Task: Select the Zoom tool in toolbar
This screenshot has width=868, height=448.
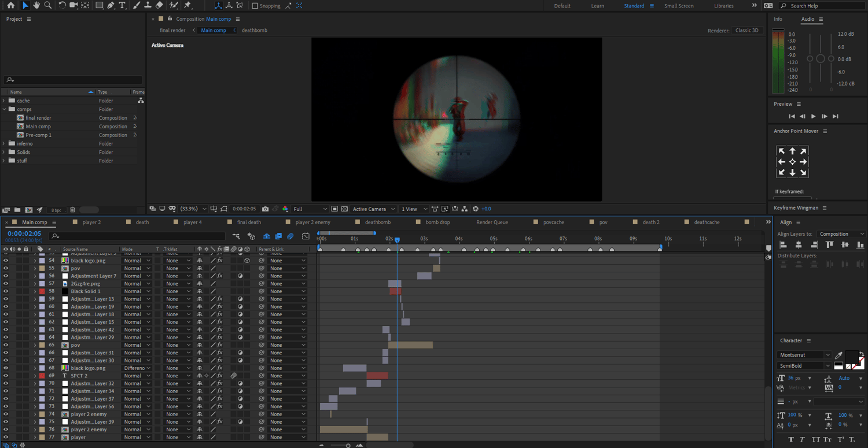Action: click(48, 5)
